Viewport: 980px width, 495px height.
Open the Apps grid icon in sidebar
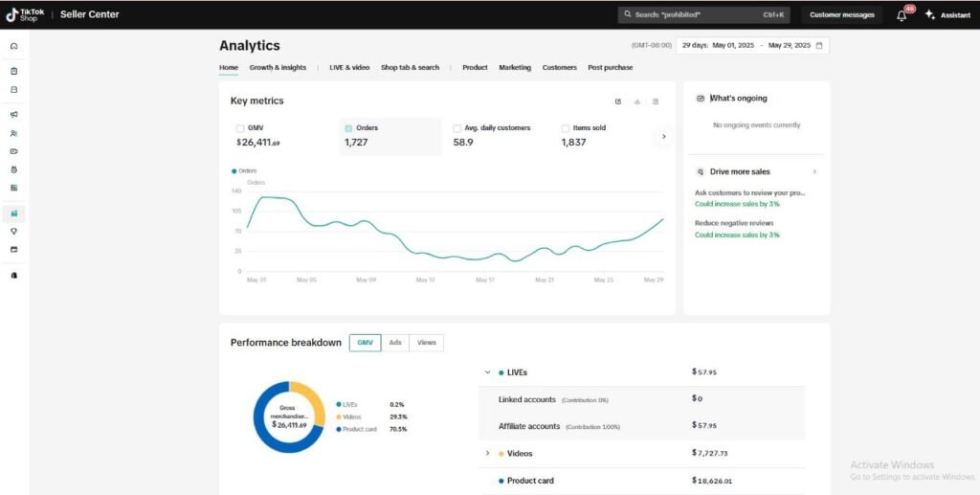(x=14, y=188)
